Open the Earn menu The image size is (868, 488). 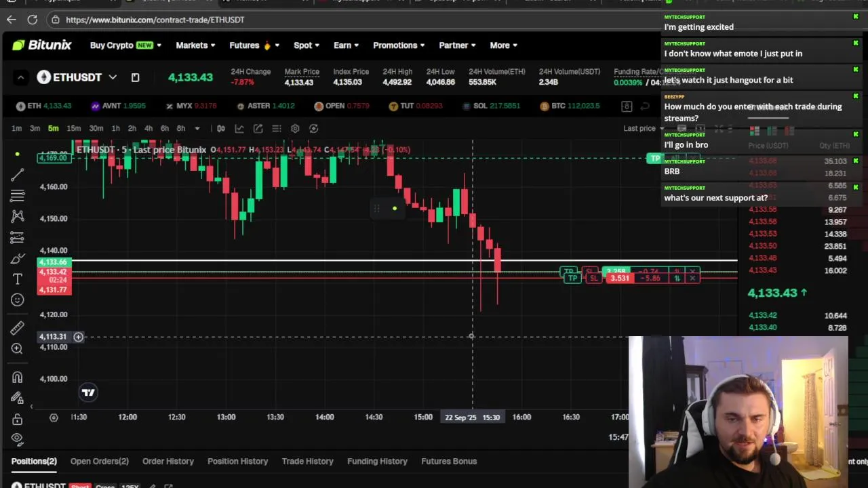[346, 45]
